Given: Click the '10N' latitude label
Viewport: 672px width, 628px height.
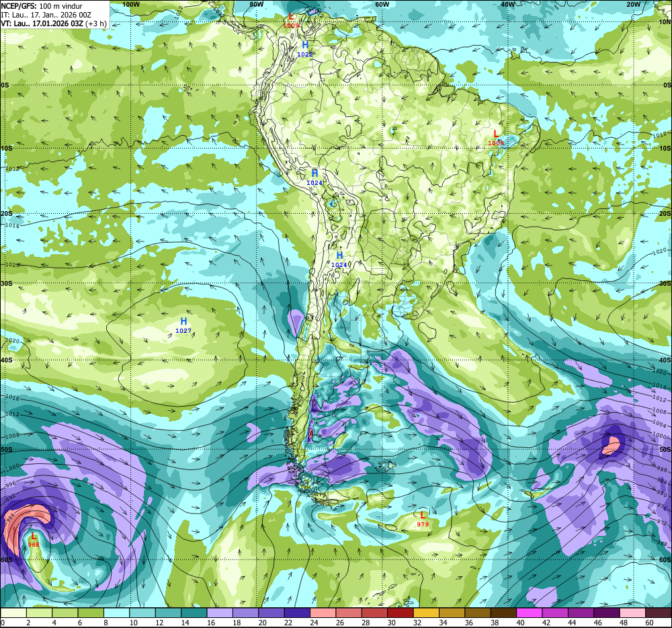Looking at the screenshot, I should tap(665, 22).
